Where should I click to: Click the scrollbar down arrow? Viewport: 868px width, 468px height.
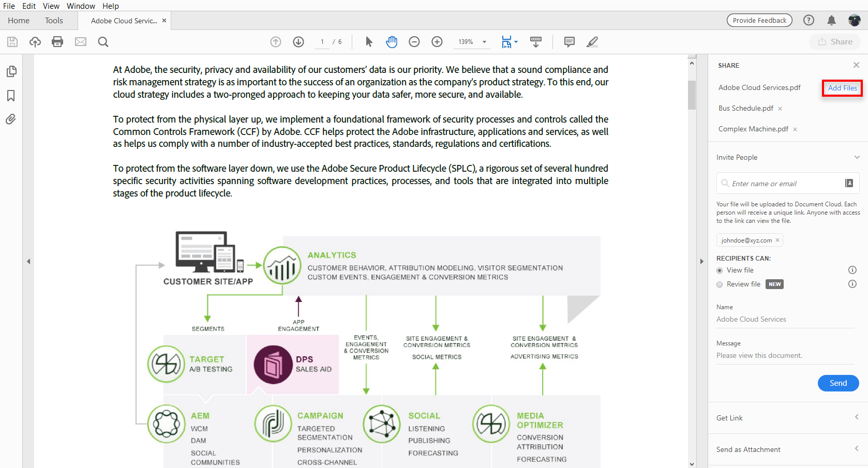click(692, 464)
